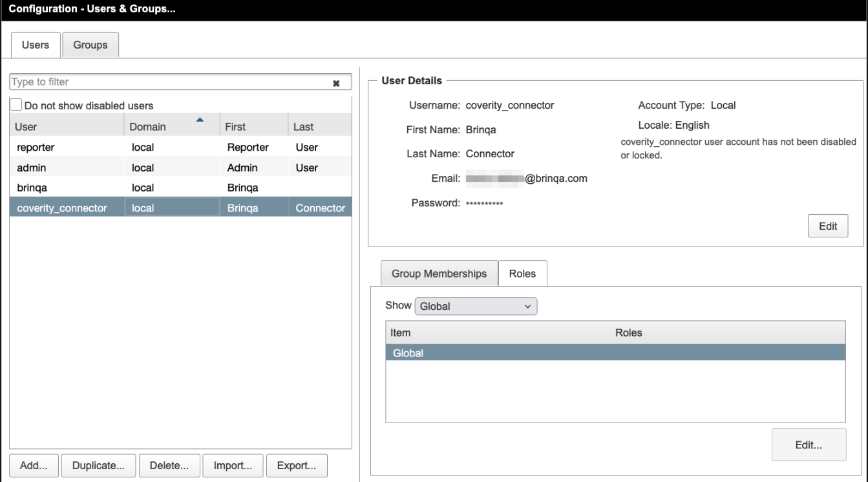Select the Global row in roles table

[x=615, y=353]
